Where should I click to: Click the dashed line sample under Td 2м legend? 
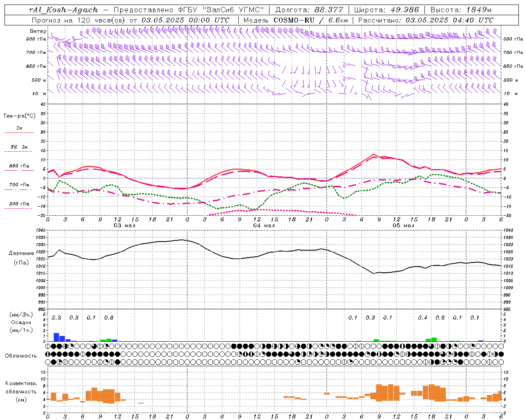(19, 152)
